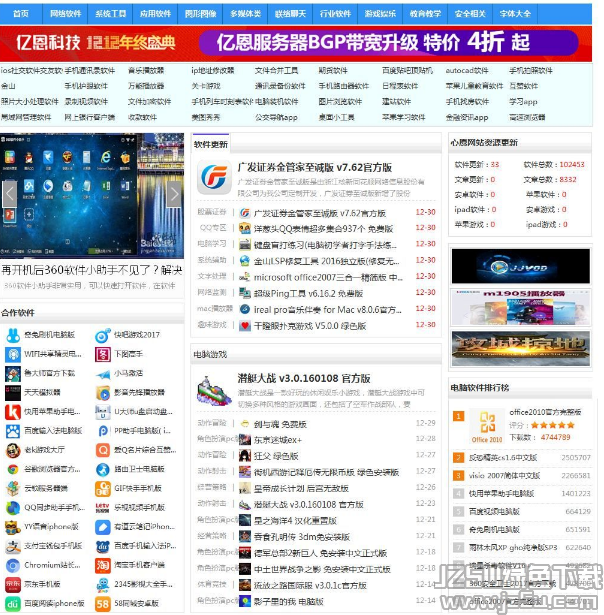604x615 pixels.
Task: Click the 攻城掠地 game banner
Action: 520,348
